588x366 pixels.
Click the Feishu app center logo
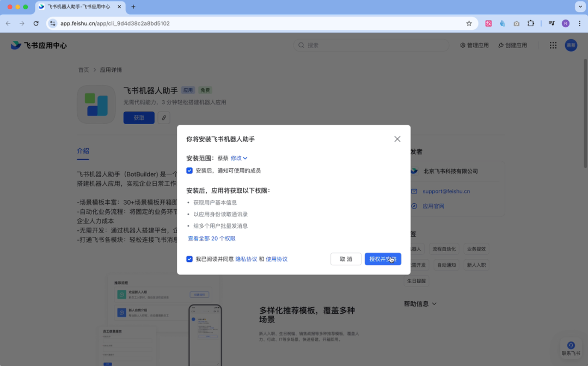[x=39, y=45]
